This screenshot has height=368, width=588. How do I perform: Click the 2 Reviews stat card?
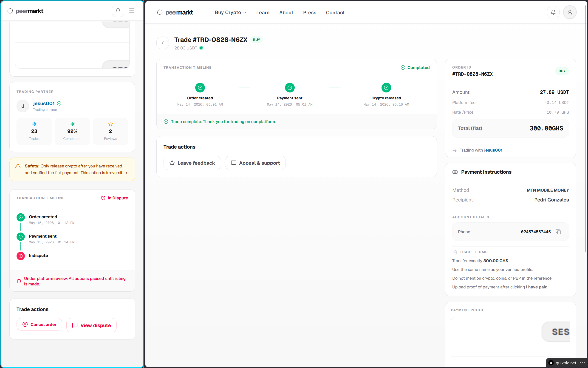point(110,131)
